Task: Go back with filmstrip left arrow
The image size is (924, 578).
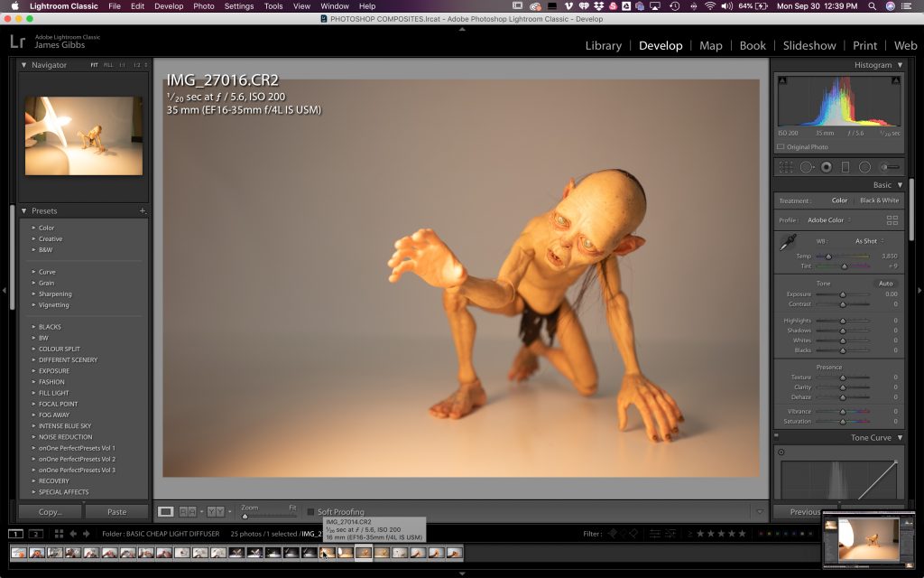Action: [x=73, y=534]
